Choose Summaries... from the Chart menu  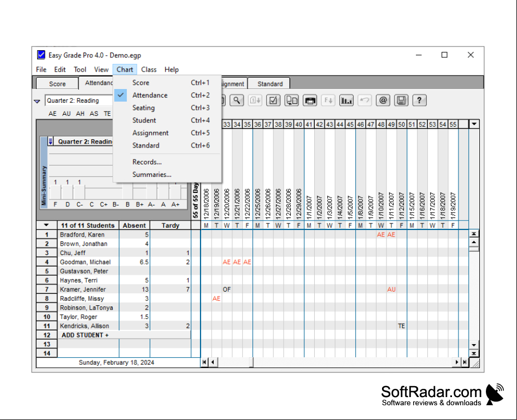point(167,175)
